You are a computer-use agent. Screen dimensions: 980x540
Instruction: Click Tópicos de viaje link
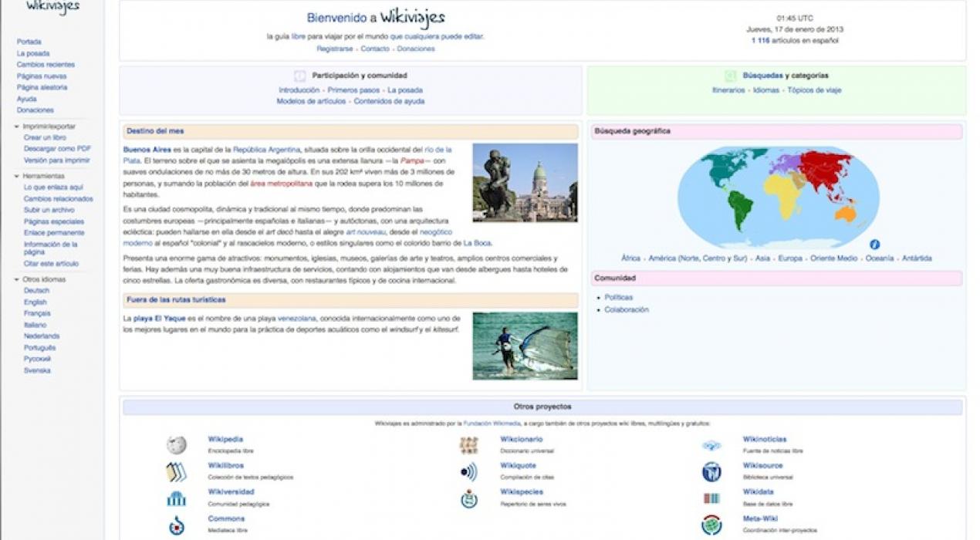click(814, 90)
